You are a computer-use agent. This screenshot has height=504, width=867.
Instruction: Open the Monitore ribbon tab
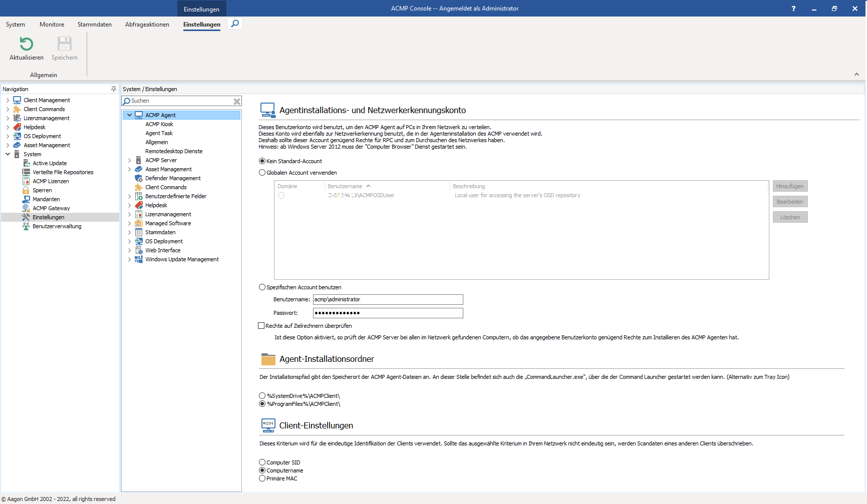point(52,25)
